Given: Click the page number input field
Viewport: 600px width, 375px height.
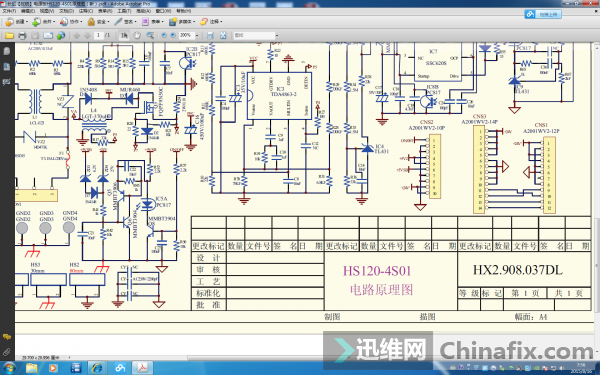Looking at the screenshot, I should 99,36.
